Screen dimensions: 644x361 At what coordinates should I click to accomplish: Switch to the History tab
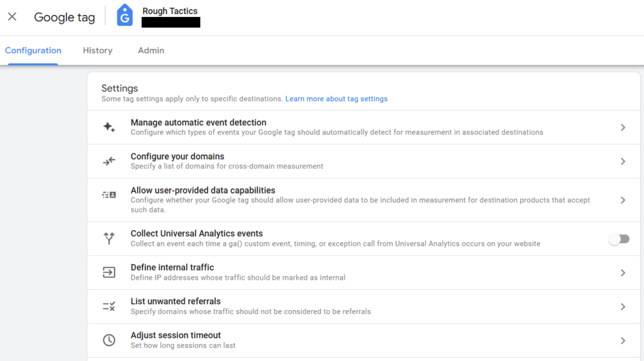coord(97,50)
